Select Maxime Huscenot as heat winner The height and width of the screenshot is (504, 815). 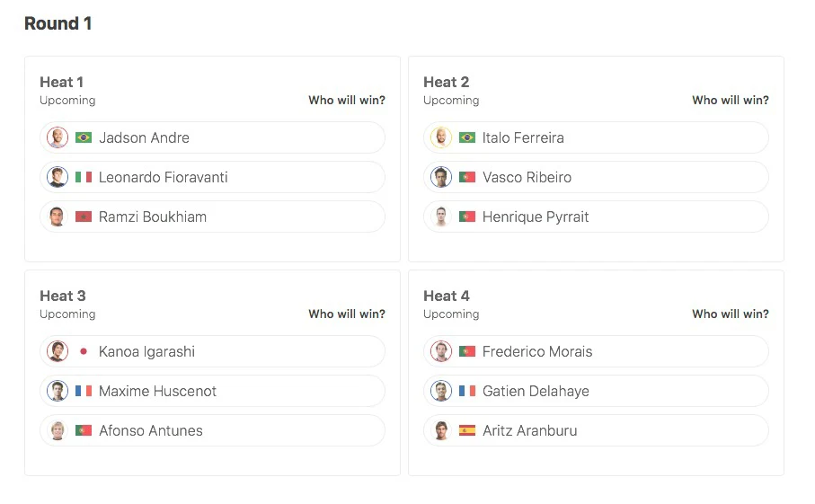pos(213,391)
